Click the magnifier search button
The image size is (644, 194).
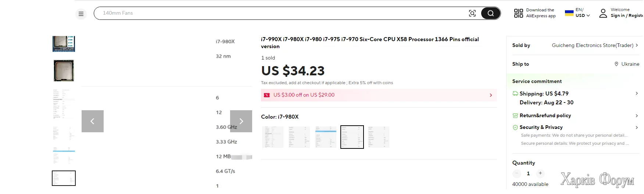[x=490, y=13]
